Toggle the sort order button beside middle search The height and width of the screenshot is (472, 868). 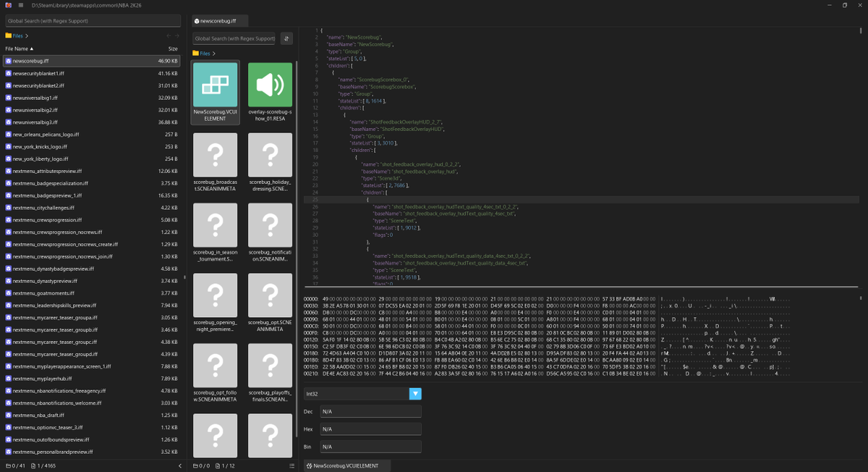[x=286, y=38]
